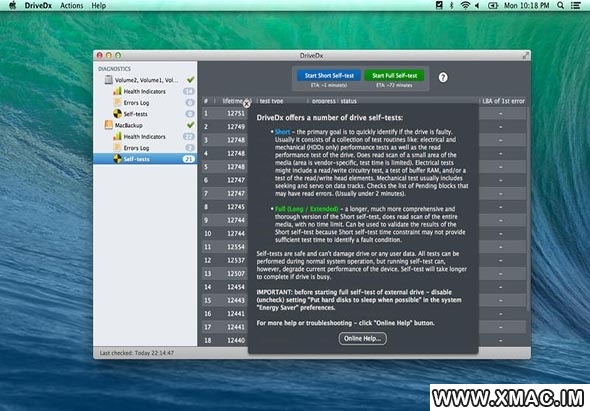Open Errors Log under MacBackup
Image resolution: width=590 pixels, height=411 pixels.
coord(145,148)
